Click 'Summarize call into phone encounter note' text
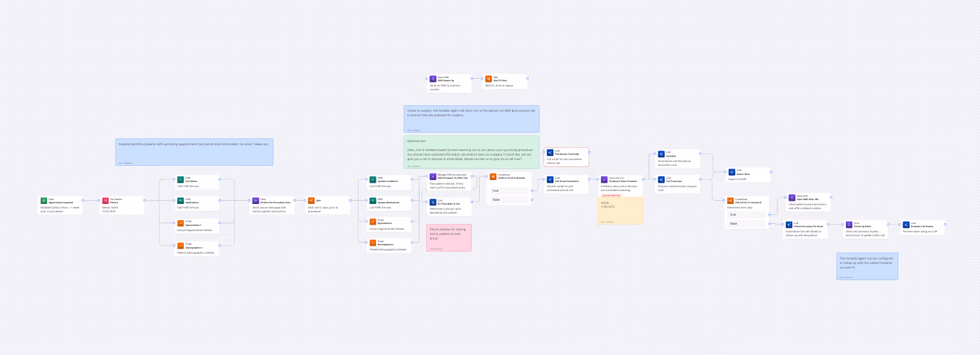980x355 pixels. (674, 162)
